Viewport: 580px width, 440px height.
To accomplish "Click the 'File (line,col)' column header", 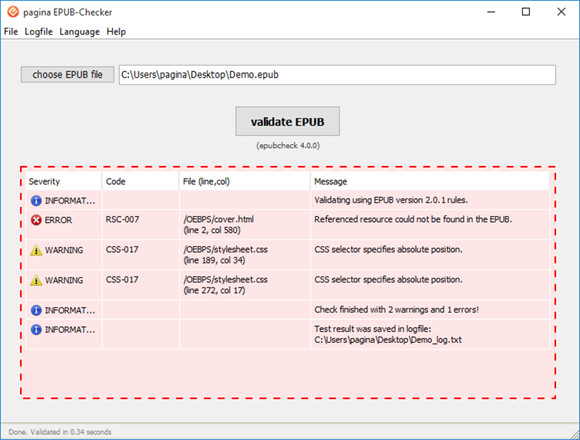I will tap(245, 182).
